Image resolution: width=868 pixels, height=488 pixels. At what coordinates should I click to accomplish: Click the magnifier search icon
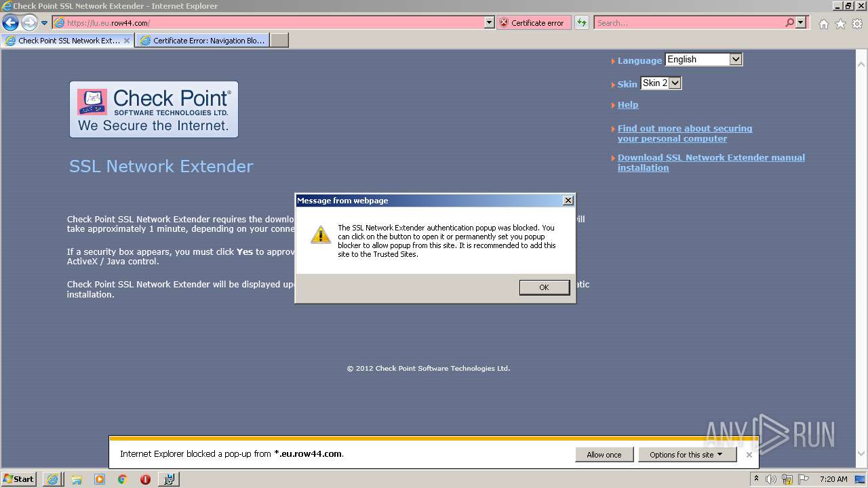(x=789, y=22)
